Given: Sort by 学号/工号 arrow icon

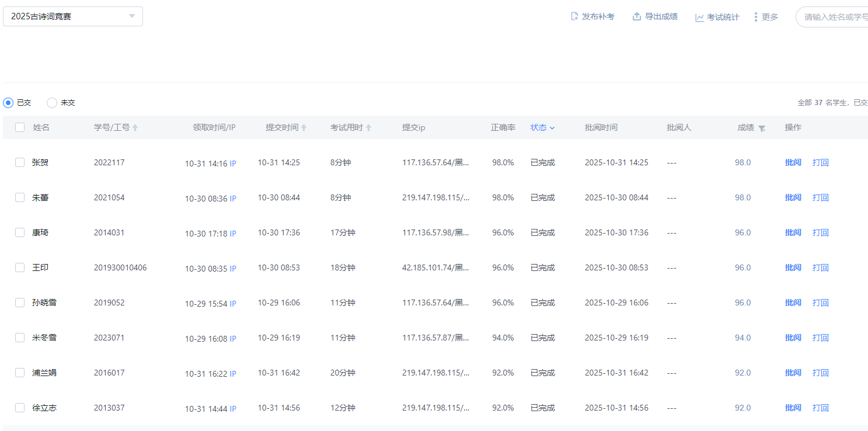Looking at the screenshot, I should tap(135, 127).
